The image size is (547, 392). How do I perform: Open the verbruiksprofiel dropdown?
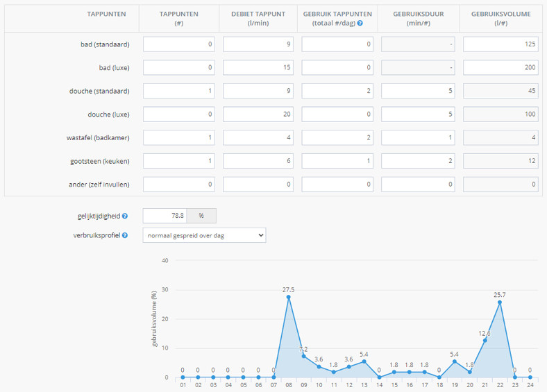pyautogui.click(x=204, y=235)
